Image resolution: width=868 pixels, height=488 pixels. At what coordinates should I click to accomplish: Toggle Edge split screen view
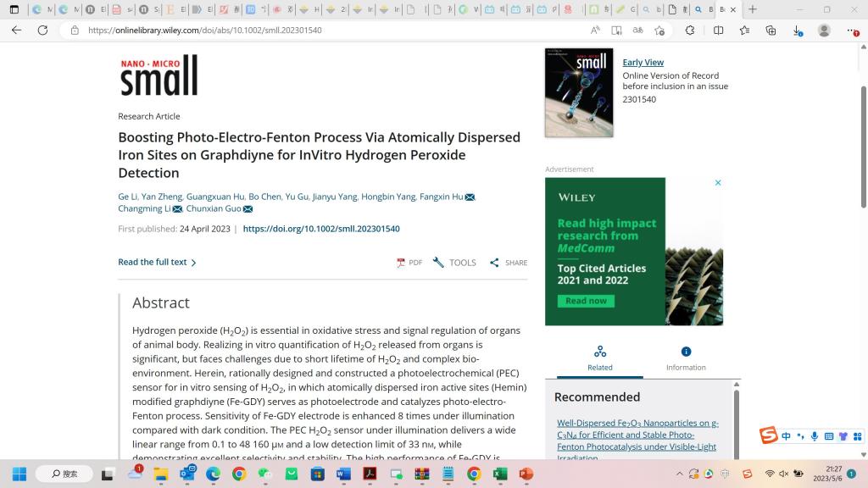pos(718,30)
